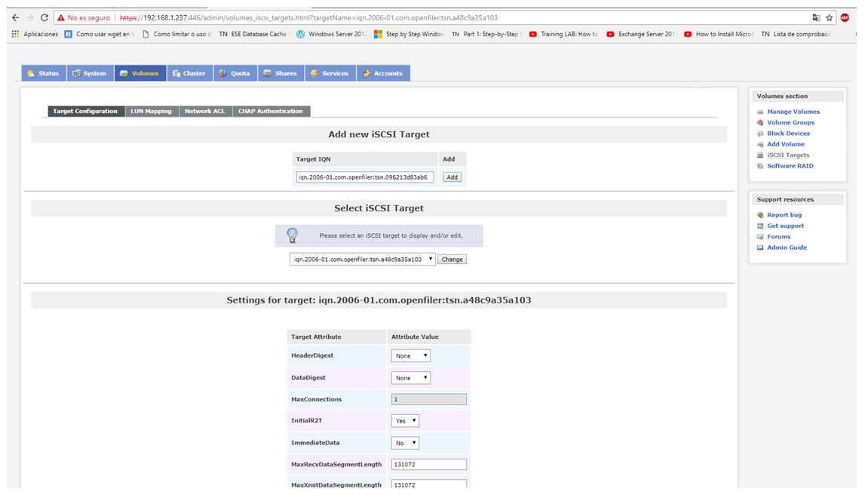
Task: Click the browser back arrow
Action: [x=16, y=17]
